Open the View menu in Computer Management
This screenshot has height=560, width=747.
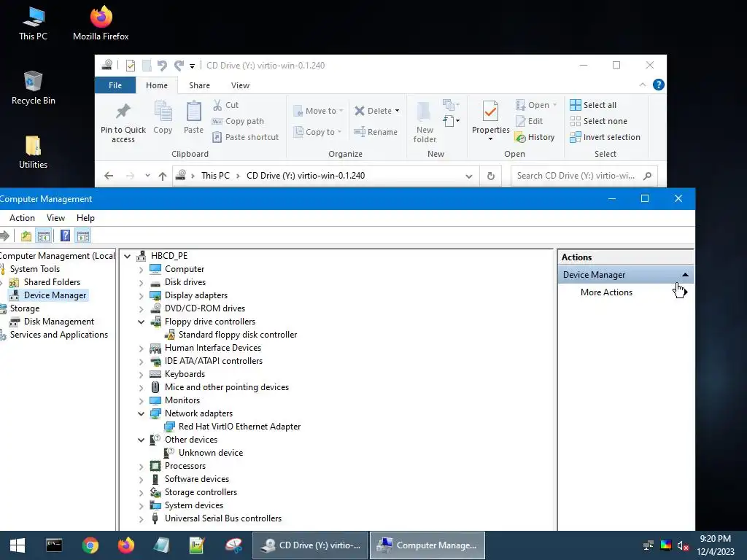[x=55, y=217]
